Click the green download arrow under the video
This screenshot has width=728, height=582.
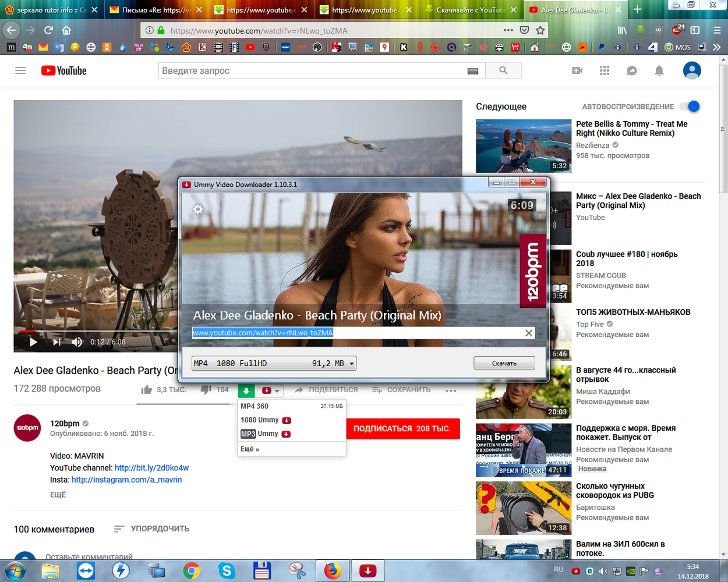coord(246,391)
